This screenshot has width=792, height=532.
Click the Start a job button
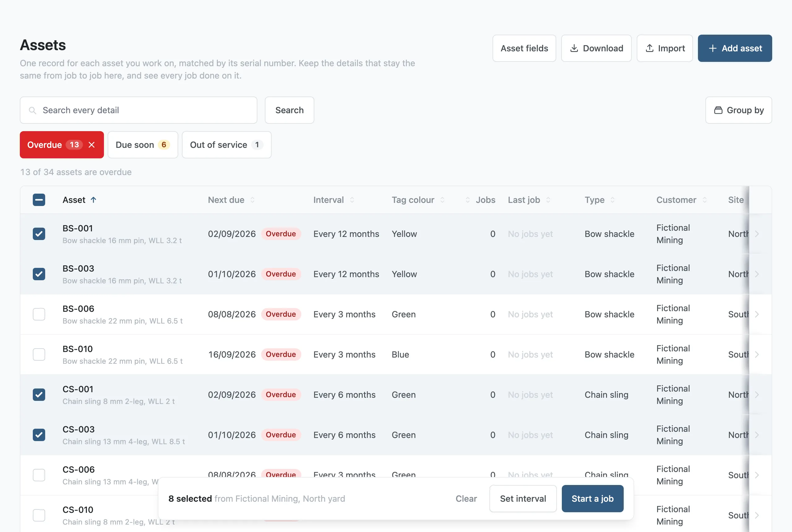(x=592, y=499)
